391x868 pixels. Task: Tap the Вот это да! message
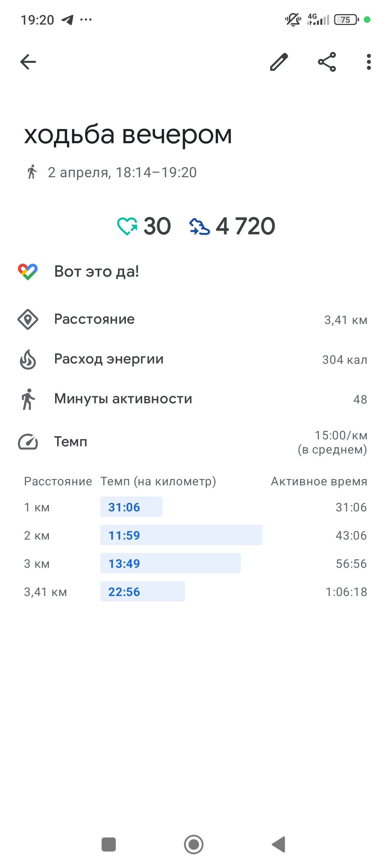pos(96,272)
